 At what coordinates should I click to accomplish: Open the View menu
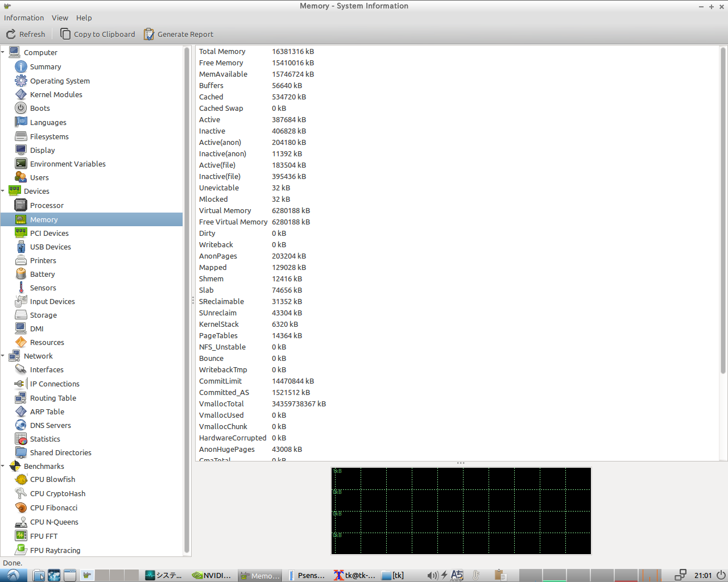click(60, 18)
